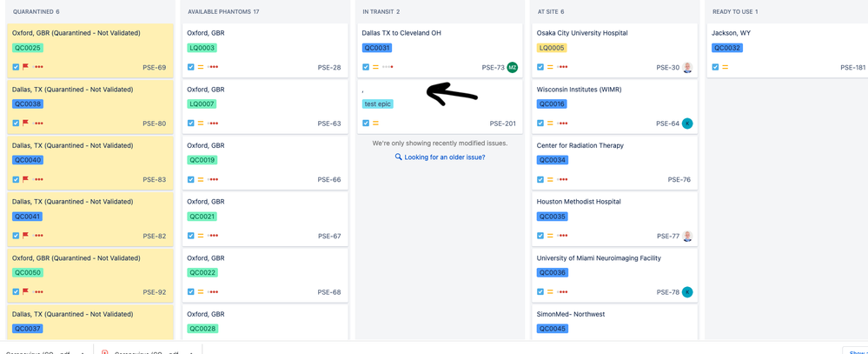The image size is (868, 354).
Task: Click the QC0040 epic label
Action: [x=28, y=160]
